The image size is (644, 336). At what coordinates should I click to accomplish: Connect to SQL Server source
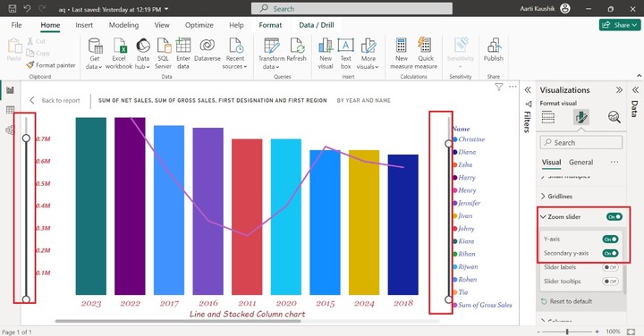tap(163, 54)
